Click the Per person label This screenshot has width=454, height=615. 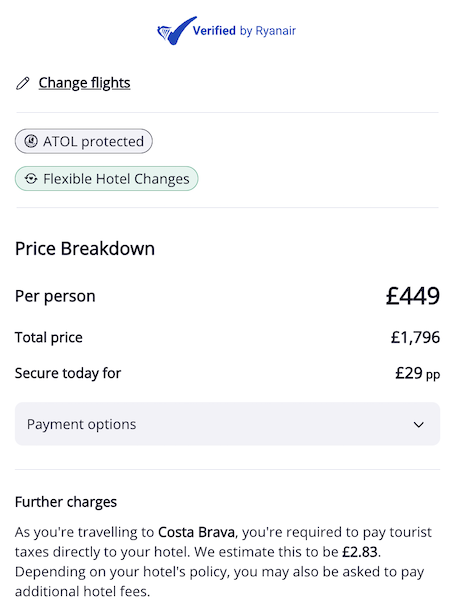coord(55,296)
